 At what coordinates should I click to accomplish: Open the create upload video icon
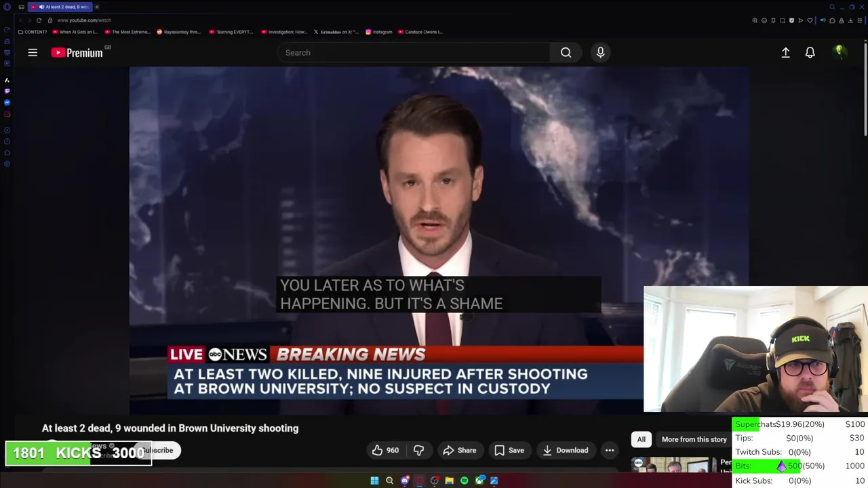point(785,52)
